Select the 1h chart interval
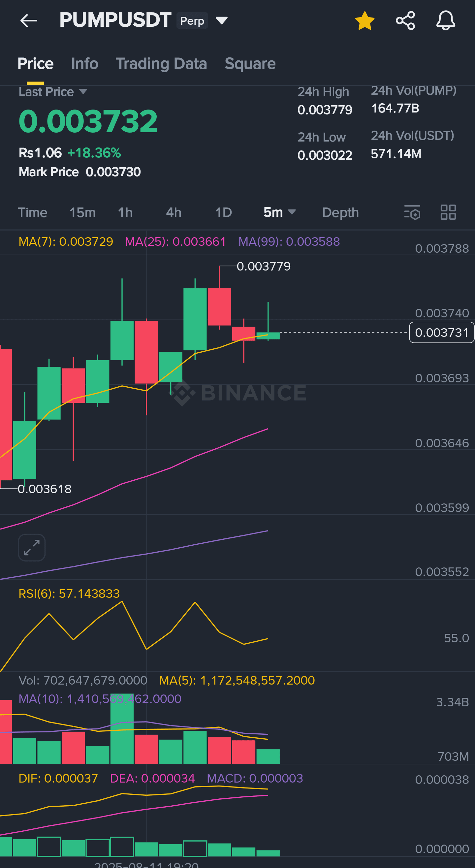The width and height of the screenshot is (475, 868). [125, 212]
